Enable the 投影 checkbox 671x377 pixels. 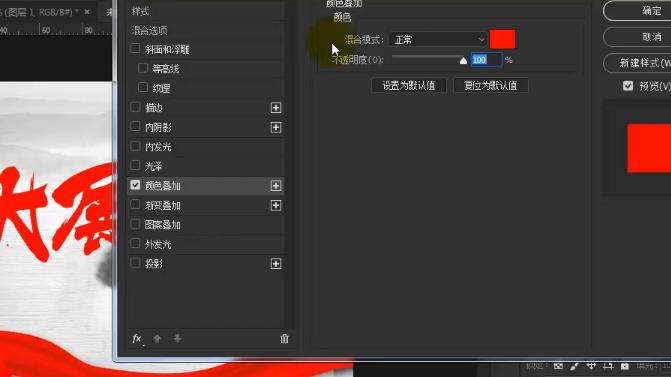click(135, 263)
